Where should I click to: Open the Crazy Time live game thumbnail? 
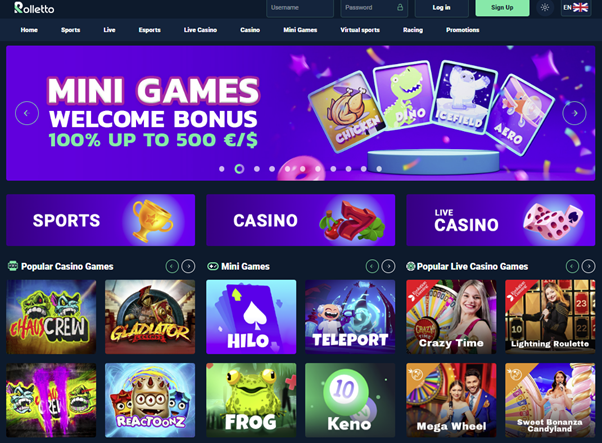click(x=451, y=317)
